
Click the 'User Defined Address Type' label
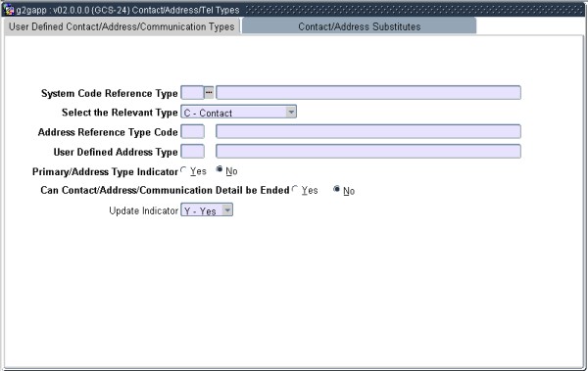pyautogui.click(x=116, y=152)
